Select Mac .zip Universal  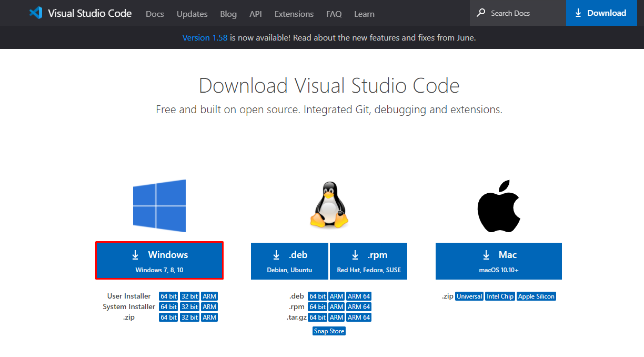coord(469,296)
